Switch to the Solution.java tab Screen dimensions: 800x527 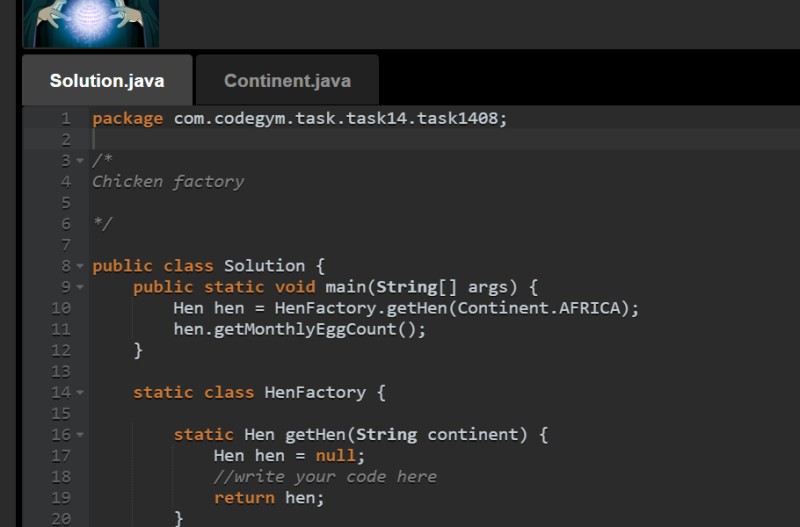click(107, 81)
